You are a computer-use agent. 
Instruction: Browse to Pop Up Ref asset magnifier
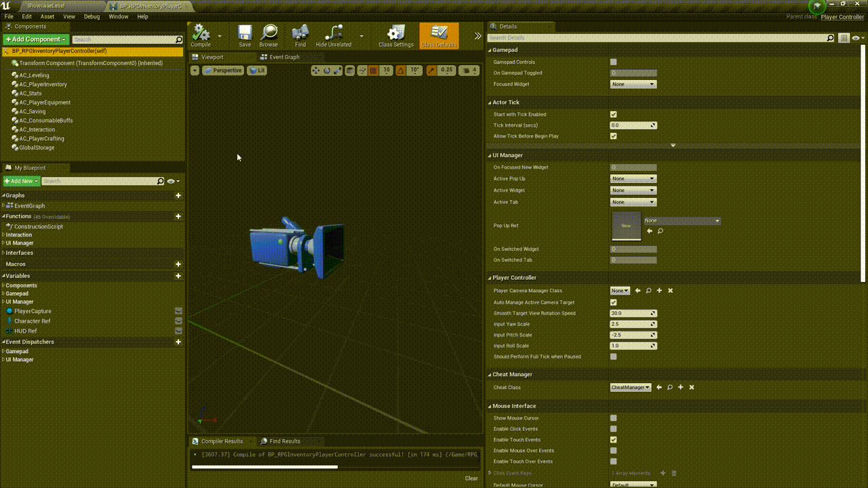(x=660, y=231)
